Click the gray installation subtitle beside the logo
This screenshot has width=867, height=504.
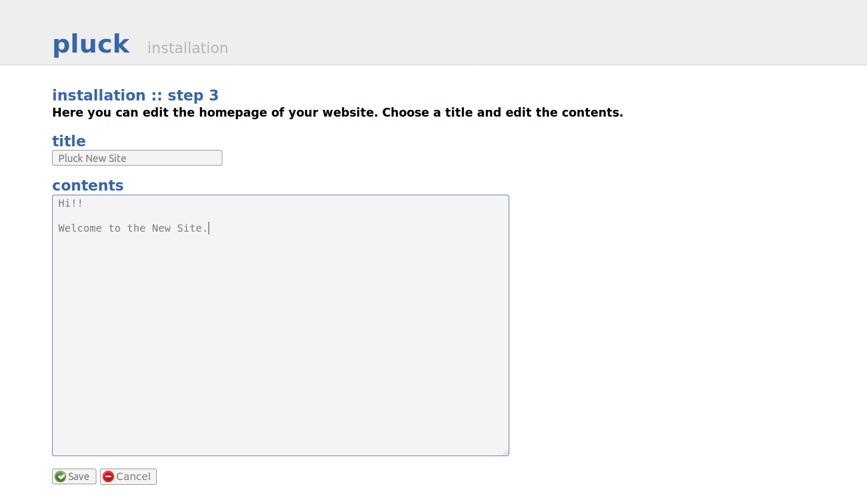(x=187, y=48)
